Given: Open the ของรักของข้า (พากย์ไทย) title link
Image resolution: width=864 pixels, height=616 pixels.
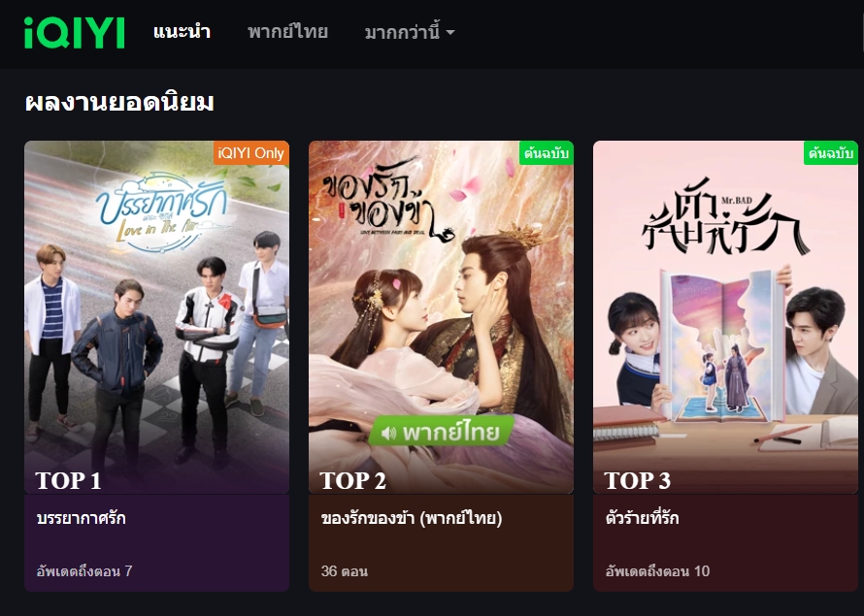Looking at the screenshot, I should 412,518.
